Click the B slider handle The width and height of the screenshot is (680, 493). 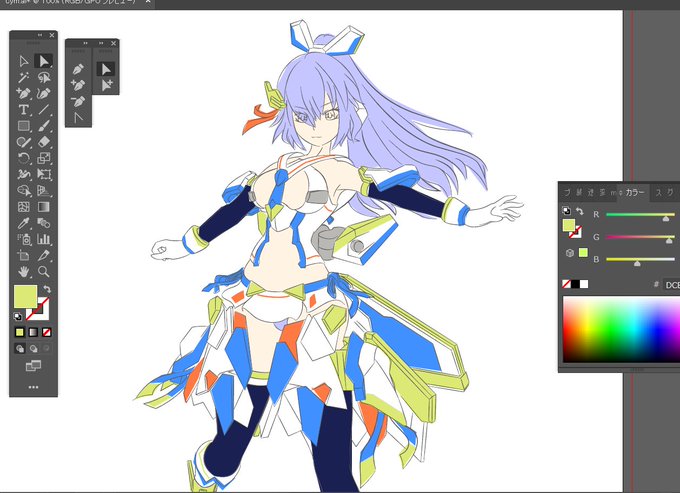coord(637,263)
